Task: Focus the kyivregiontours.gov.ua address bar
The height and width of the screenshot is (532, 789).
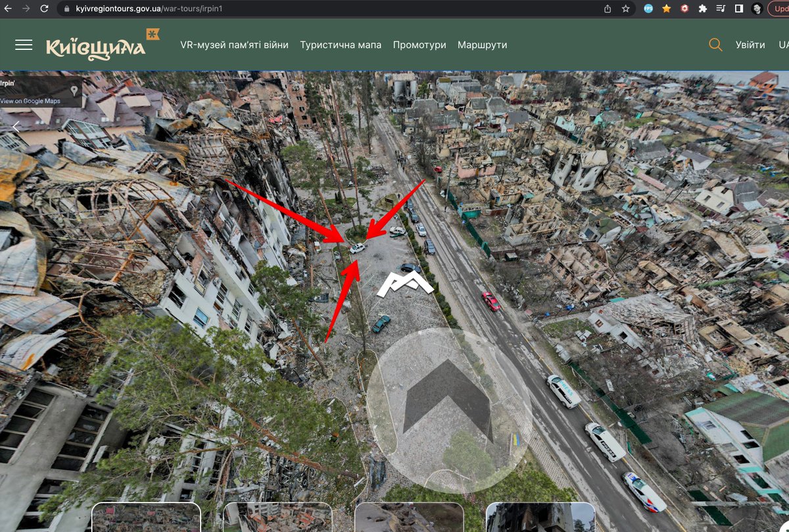Action: pyautogui.click(x=329, y=9)
